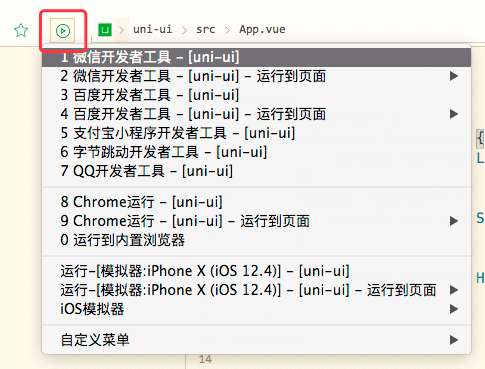The height and width of the screenshot is (369, 485).
Task: Choose iPhone X 模拟器 运行到页面 entry
Action: (x=256, y=290)
